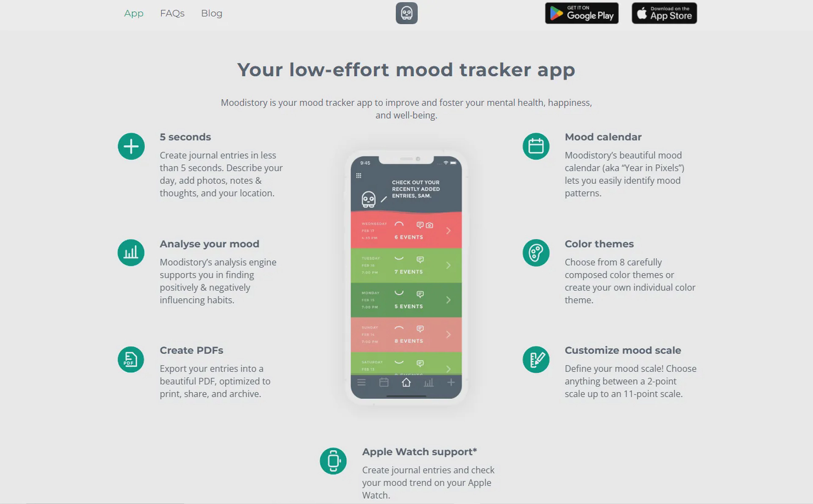Click the Moodistory skull/robot app icon

click(x=406, y=12)
